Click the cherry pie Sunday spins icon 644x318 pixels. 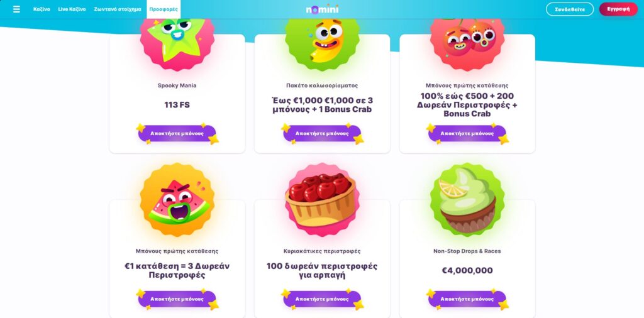[323, 200]
